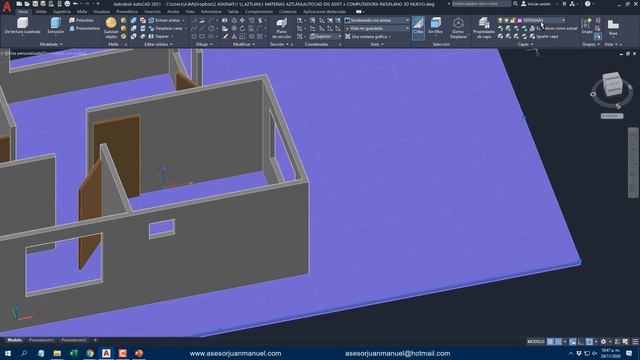Toggle layer freeze sun icon for VENTANAS
Viewport: 640px width, 360px height.
coord(507,20)
